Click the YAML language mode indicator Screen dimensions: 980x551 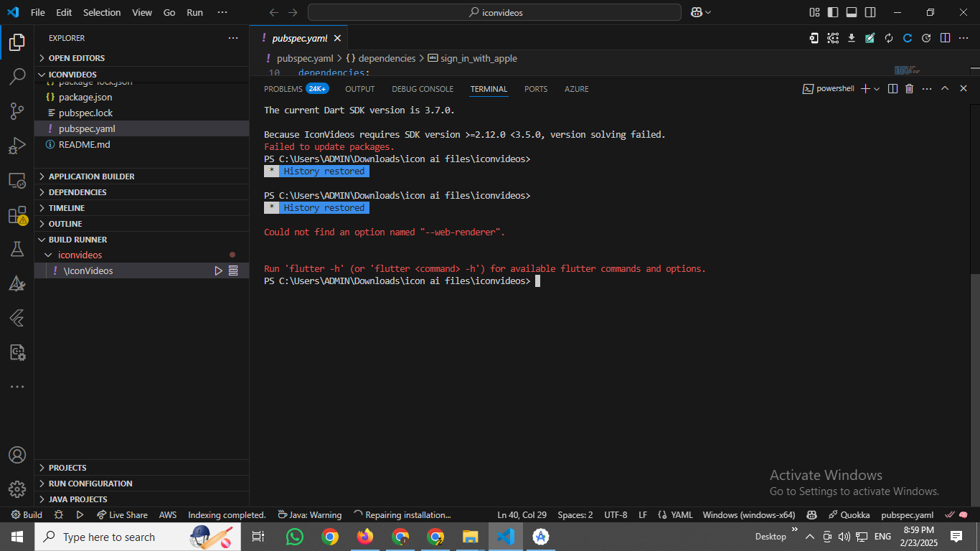pos(676,515)
